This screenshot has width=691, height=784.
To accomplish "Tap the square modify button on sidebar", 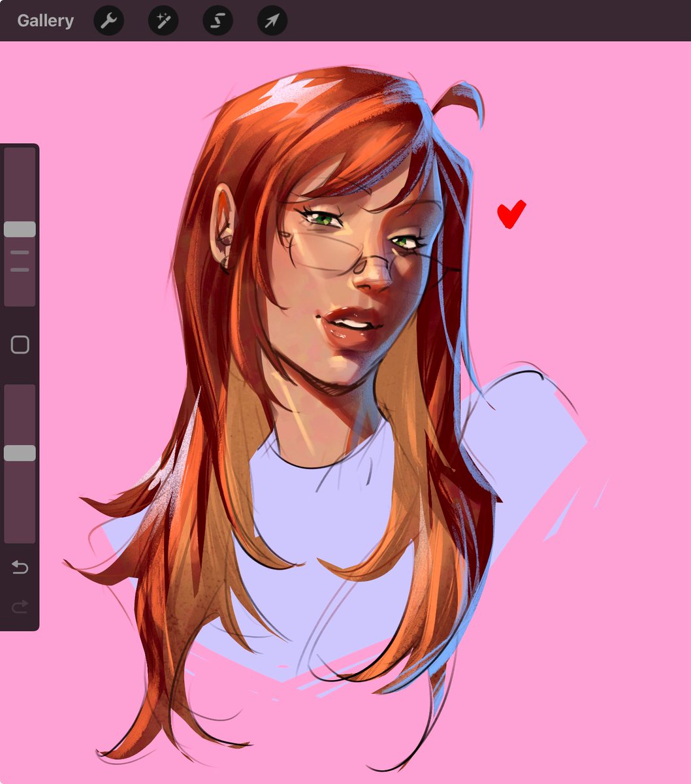I will pos(20,345).
